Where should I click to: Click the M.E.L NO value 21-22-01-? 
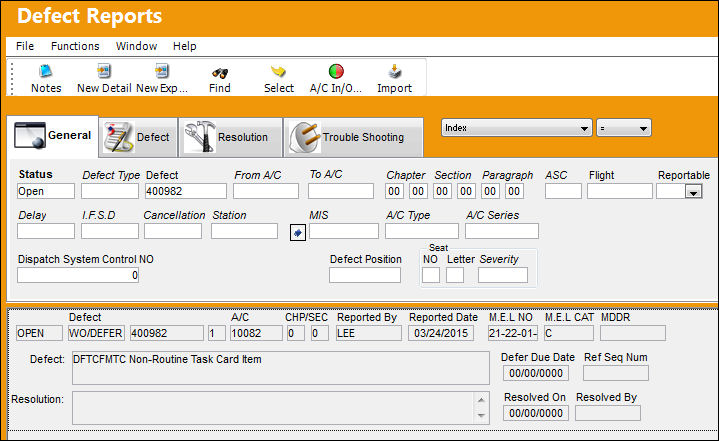(513, 333)
